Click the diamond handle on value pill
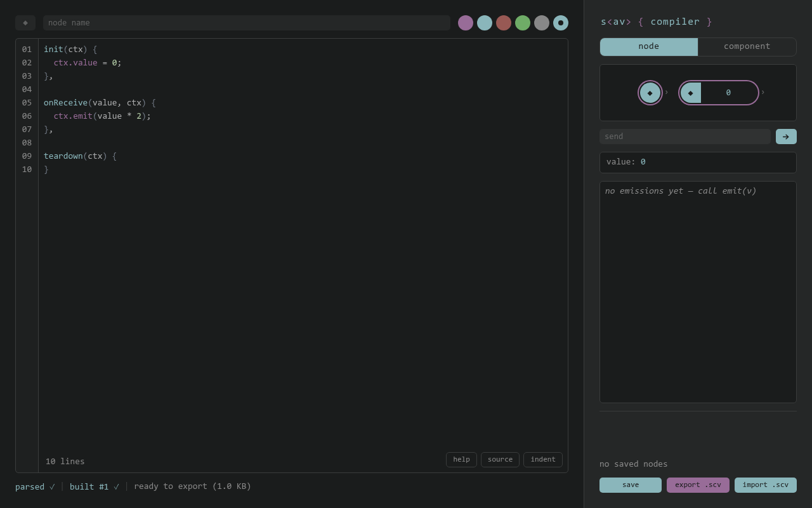The height and width of the screenshot is (508, 812). click(691, 93)
